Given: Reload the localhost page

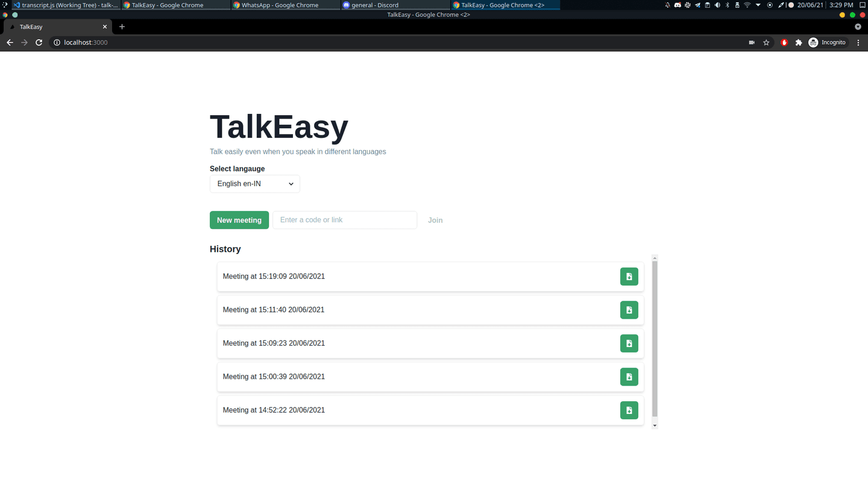Looking at the screenshot, I should click(x=39, y=43).
